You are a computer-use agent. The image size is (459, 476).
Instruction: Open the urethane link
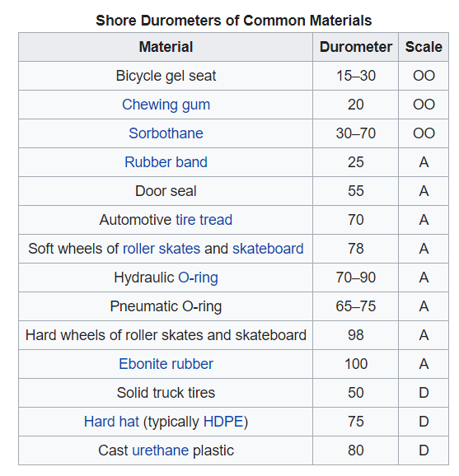tap(161, 450)
